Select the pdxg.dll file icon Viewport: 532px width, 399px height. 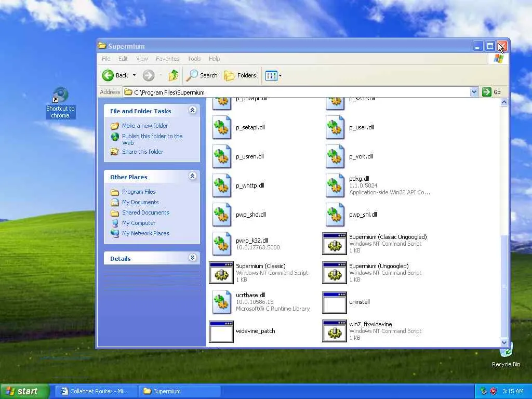pyautogui.click(x=335, y=185)
